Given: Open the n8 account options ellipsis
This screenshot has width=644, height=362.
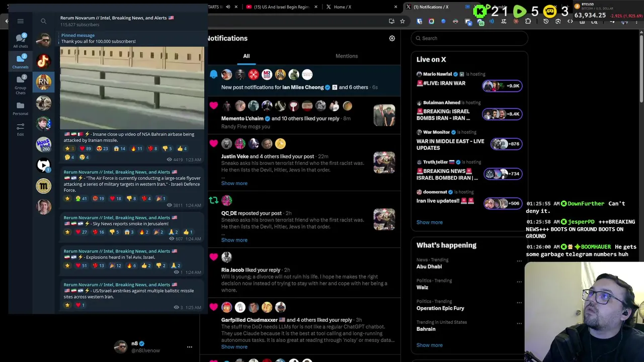Looking at the screenshot, I should 190,347.
